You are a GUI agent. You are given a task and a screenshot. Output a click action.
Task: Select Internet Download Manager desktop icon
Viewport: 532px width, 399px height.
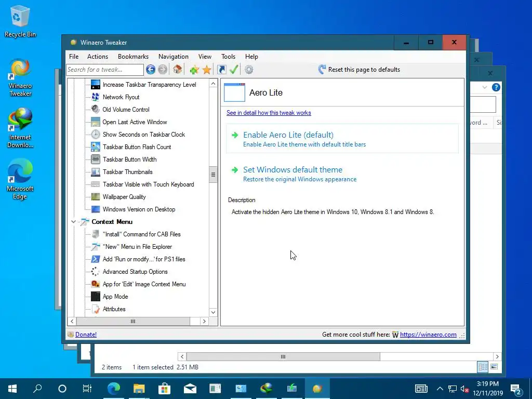click(20, 128)
